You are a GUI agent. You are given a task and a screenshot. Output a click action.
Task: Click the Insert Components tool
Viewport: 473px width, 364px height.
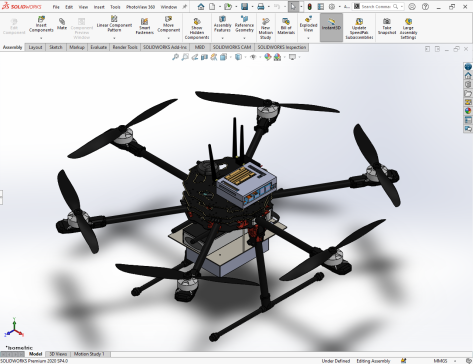[41, 24]
